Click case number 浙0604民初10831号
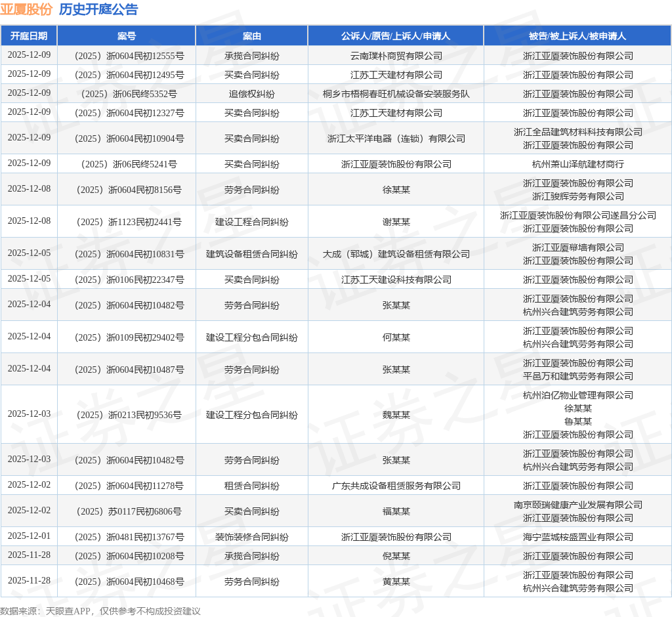The width and height of the screenshot is (672, 617). [x=129, y=254]
